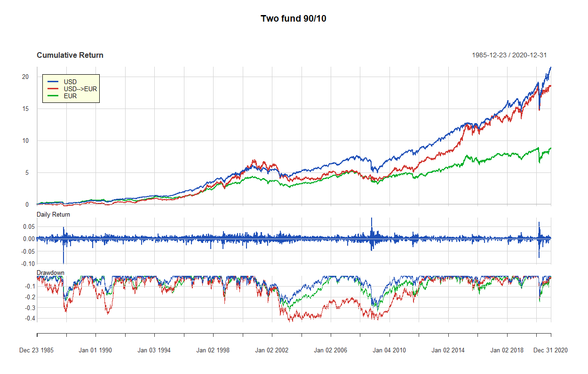Click the "Dec 23 1985" x-axis date label
The image size is (588, 374).
tap(37, 350)
